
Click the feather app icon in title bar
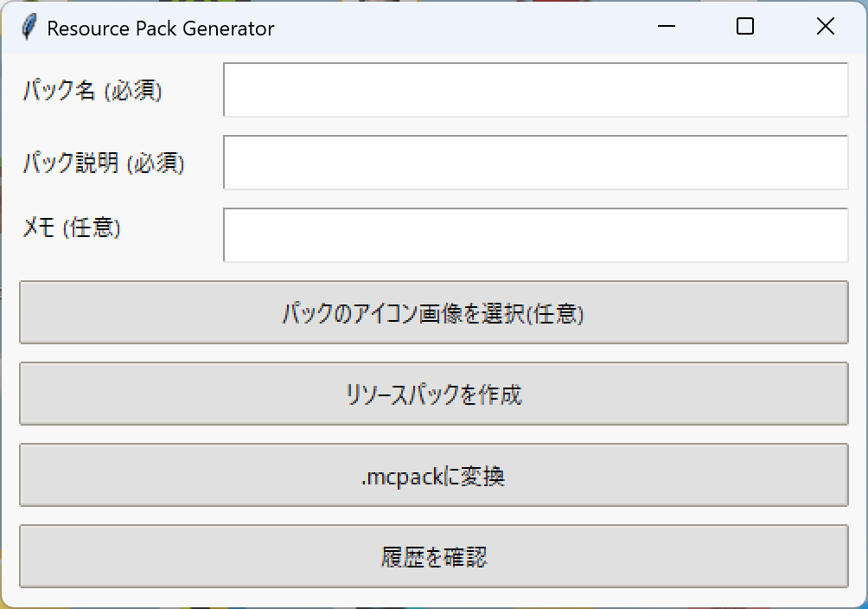[x=29, y=28]
